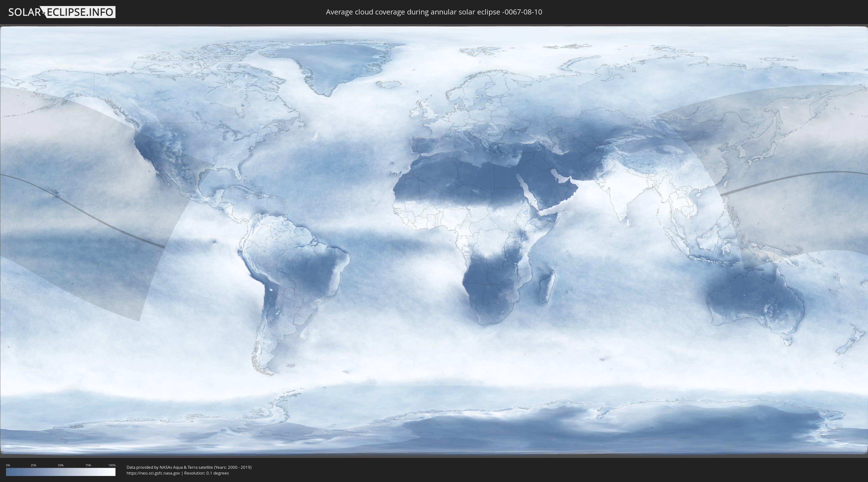Click the average cloud coverage title text
This screenshot has height=482, width=868.
434,12
